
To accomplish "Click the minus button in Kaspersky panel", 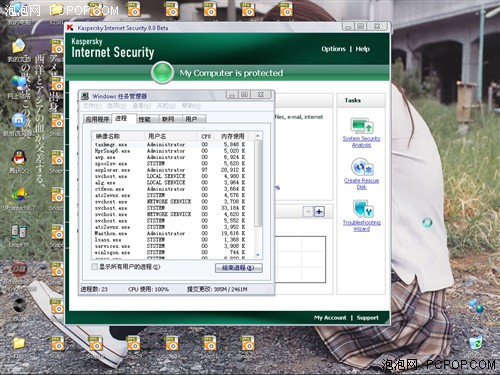I will pyautogui.click(x=308, y=212).
